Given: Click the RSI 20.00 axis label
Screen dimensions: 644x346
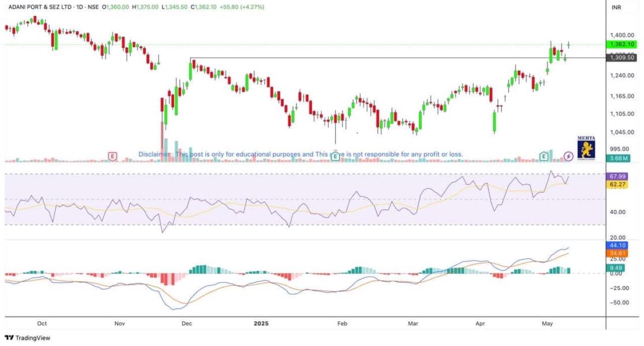Looking at the screenshot, I should point(617,238).
